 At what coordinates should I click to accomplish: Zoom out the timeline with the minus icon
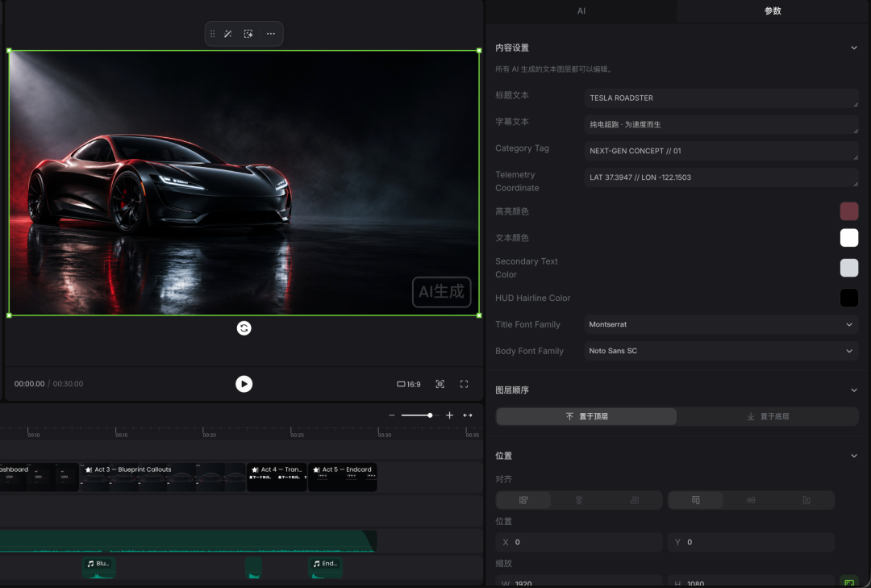pyautogui.click(x=392, y=415)
